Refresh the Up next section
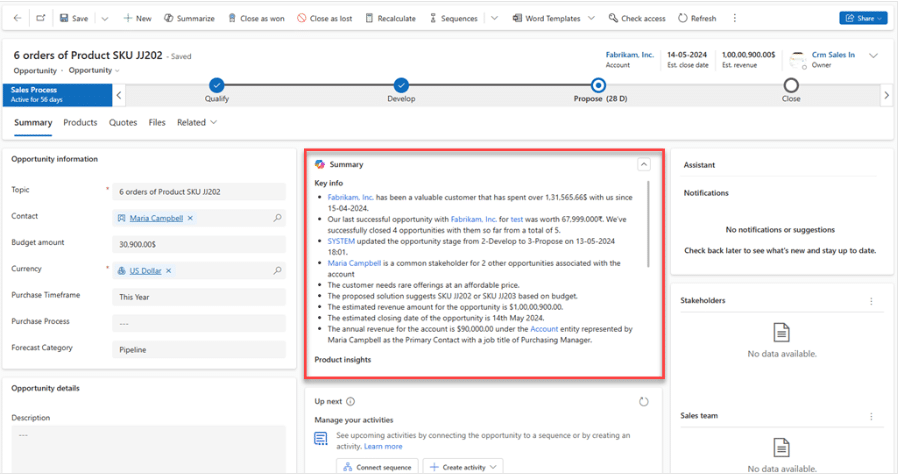Screen dimensions: 901x475 coord(644,401)
